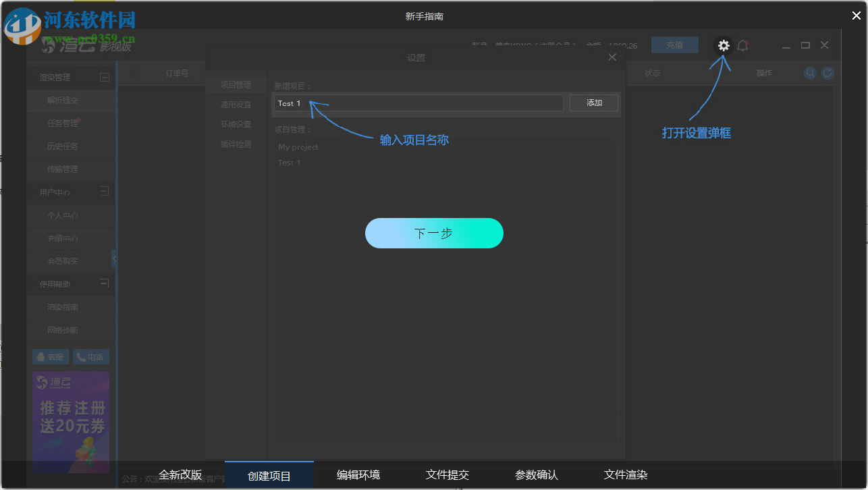The height and width of the screenshot is (490, 868).
Task: Open QQ customer service via 客服 icon
Action: [50, 356]
